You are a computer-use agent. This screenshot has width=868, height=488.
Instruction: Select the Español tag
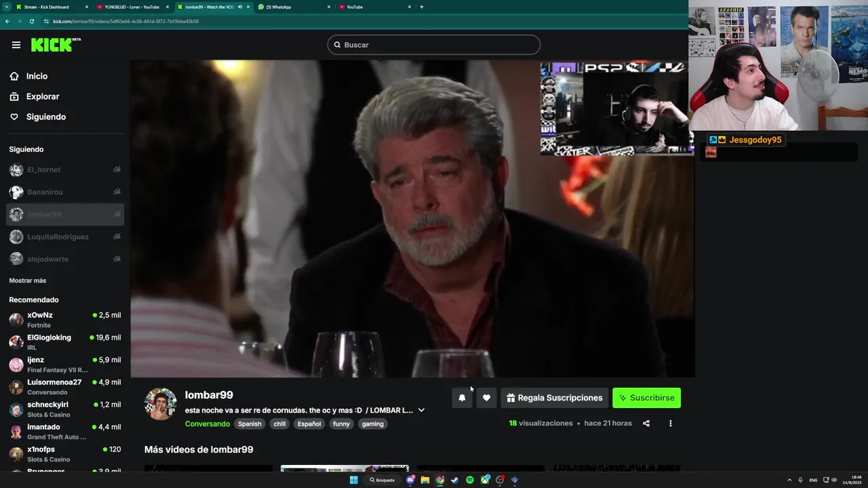click(309, 424)
